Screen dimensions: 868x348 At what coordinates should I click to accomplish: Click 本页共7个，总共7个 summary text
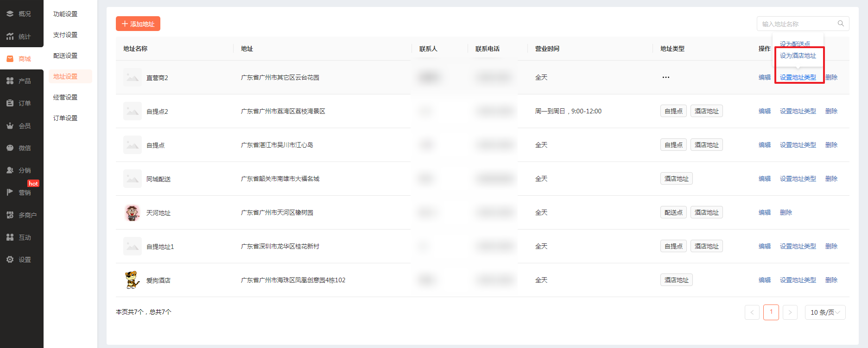pos(144,312)
